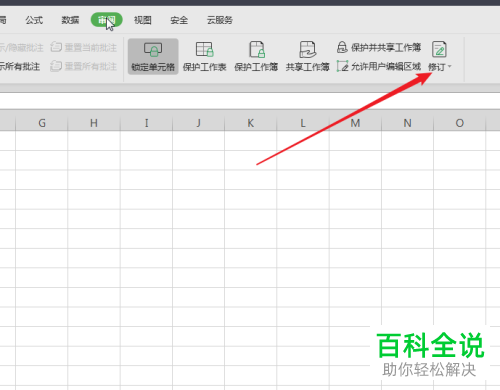Switch to the 安全 tab
Image resolution: width=500 pixels, height=390 pixels.
tap(179, 20)
